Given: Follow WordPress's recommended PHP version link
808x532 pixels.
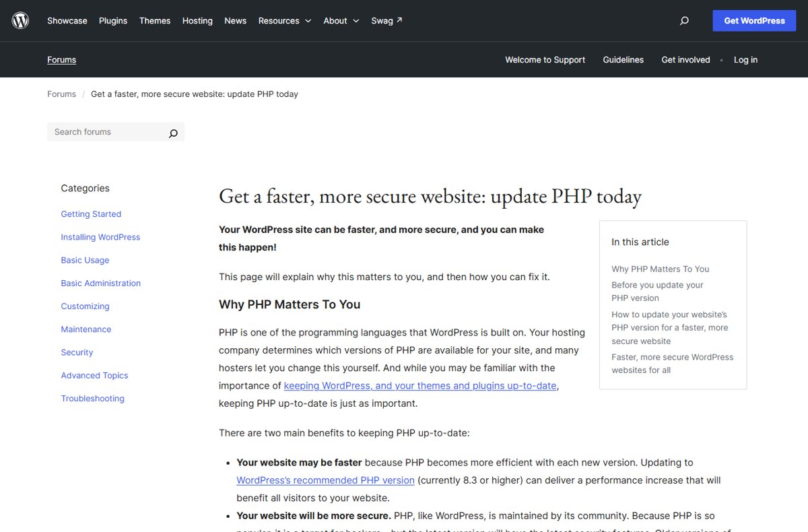Looking at the screenshot, I should [325, 480].
